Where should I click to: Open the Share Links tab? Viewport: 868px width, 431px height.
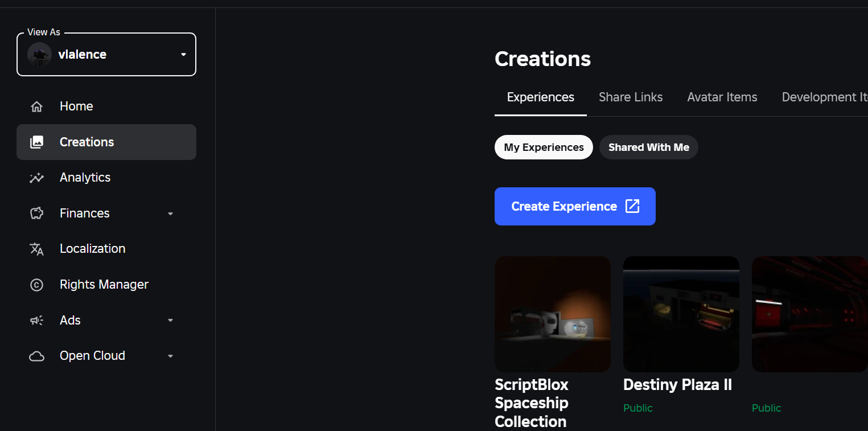pyautogui.click(x=631, y=97)
